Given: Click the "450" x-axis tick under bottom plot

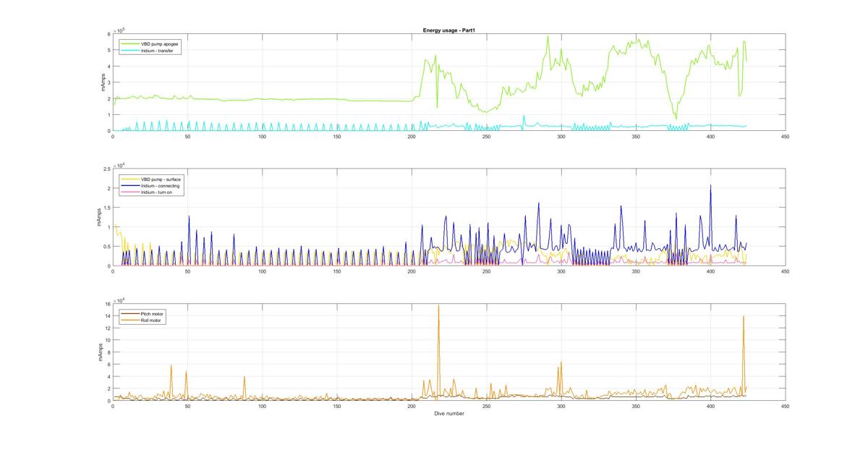Looking at the screenshot, I should (x=785, y=407).
